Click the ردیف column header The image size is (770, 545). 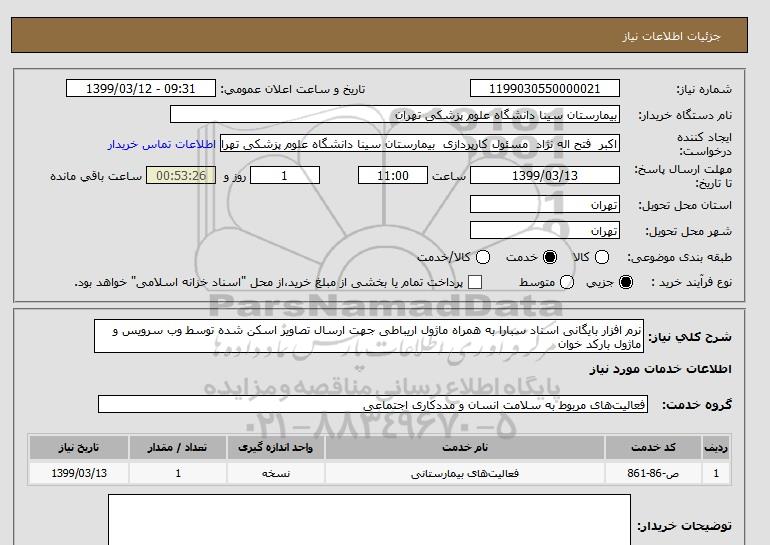click(x=716, y=448)
